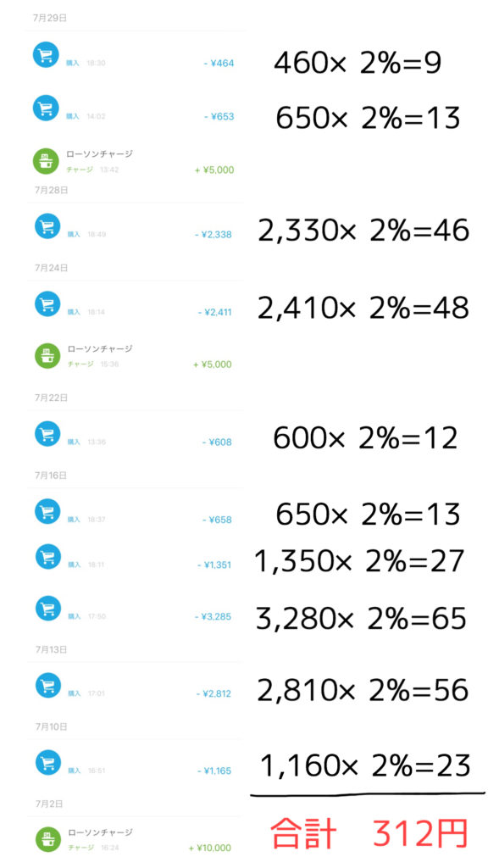Tap the cart icon for the ¥2,338 purchase

47,226
